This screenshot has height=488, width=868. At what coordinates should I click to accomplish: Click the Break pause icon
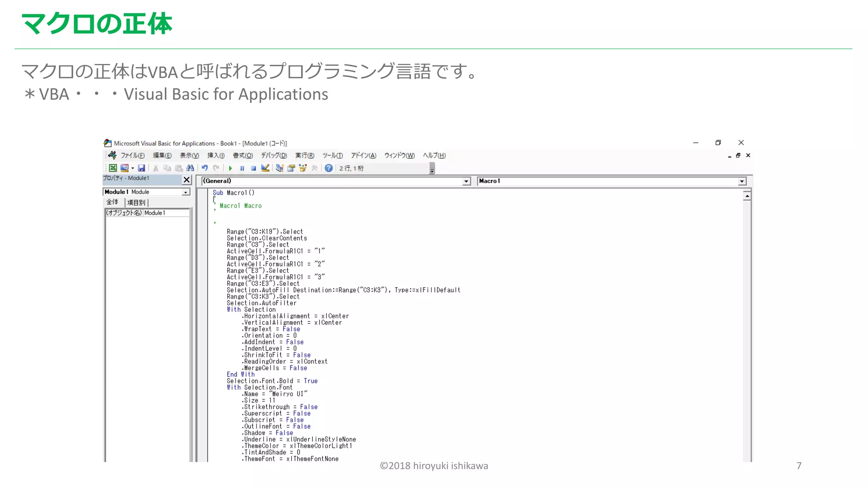point(242,168)
